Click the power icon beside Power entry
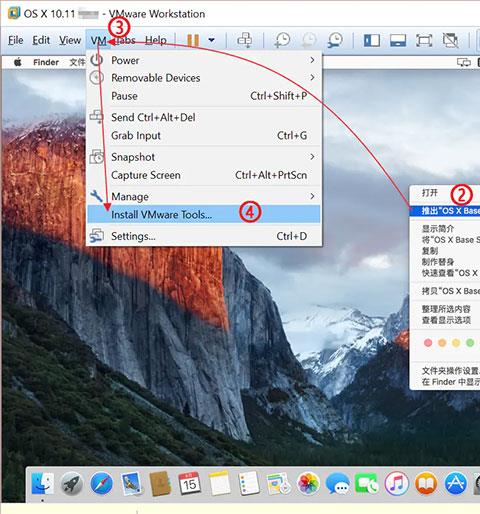Image resolution: width=480 pixels, height=514 pixels. [97, 60]
